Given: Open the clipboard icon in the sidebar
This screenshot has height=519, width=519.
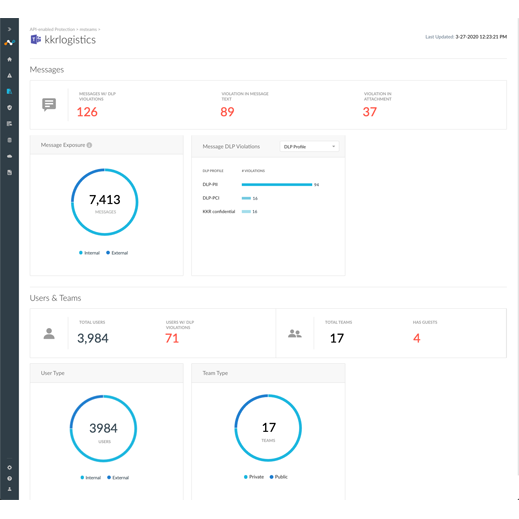Looking at the screenshot, I should click(9, 140).
